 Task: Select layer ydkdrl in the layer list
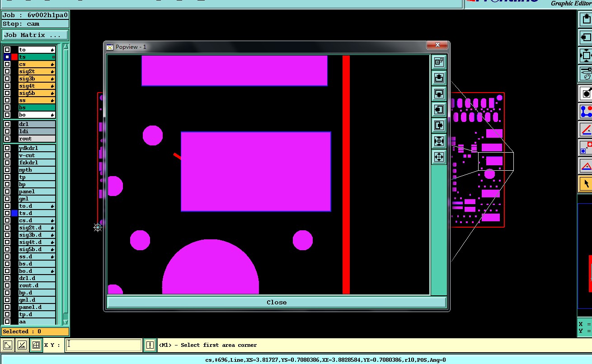point(37,148)
